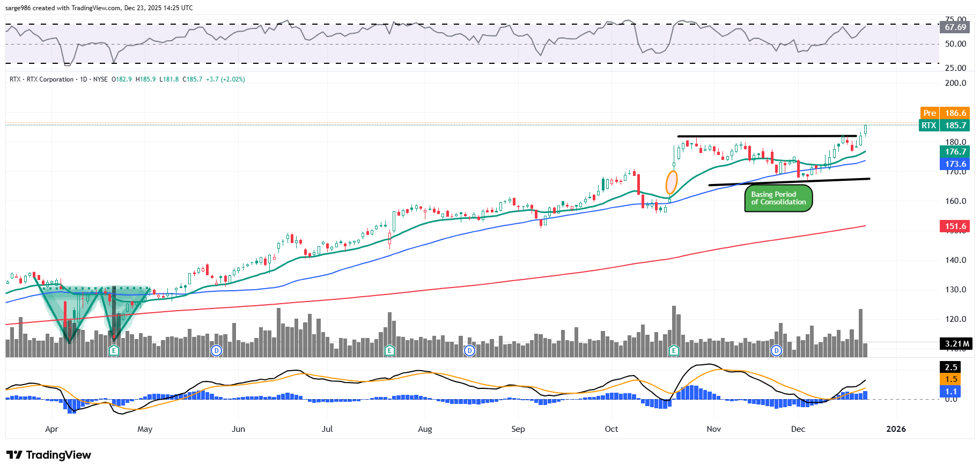Image resolution: width=980 pixels, height=471 pixels.
Task: Click the earnings E marker in late April
Action: tap(114, 351)
